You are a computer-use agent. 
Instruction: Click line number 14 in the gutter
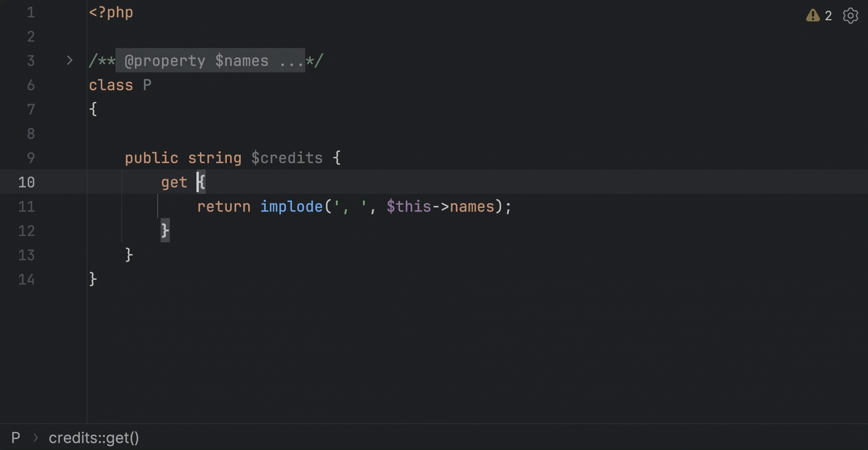click(x=26, y=280)
